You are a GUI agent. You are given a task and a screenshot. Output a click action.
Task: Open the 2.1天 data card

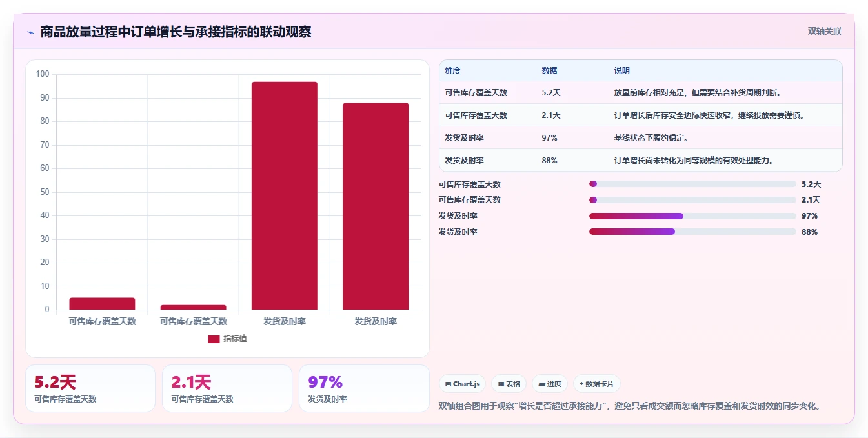pyautogui.click(x=227, y=388)
